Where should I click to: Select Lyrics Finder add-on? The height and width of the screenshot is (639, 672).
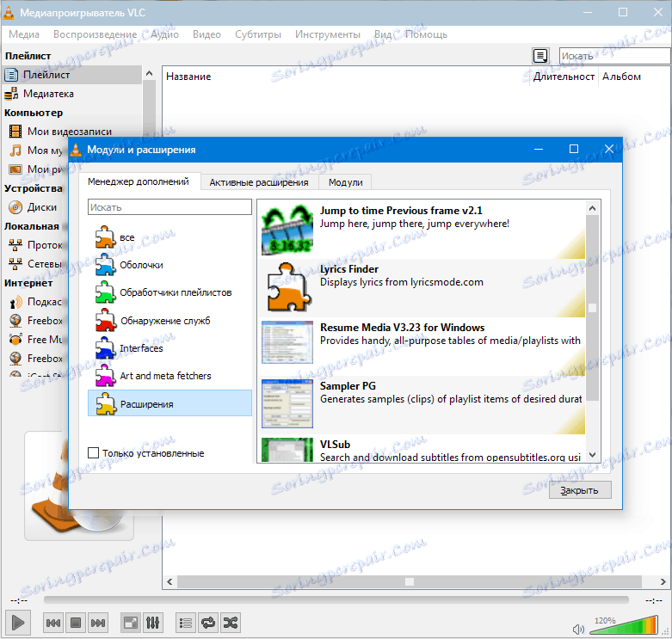point(422,288)
